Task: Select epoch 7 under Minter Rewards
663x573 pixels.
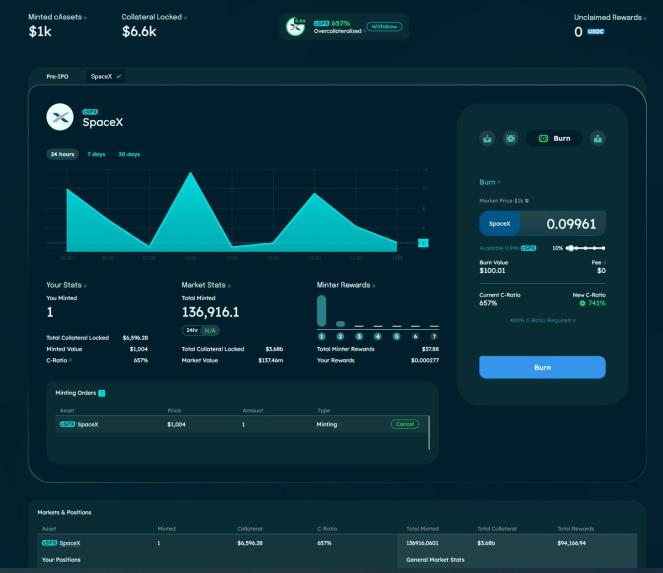Action: click(434, 337)
